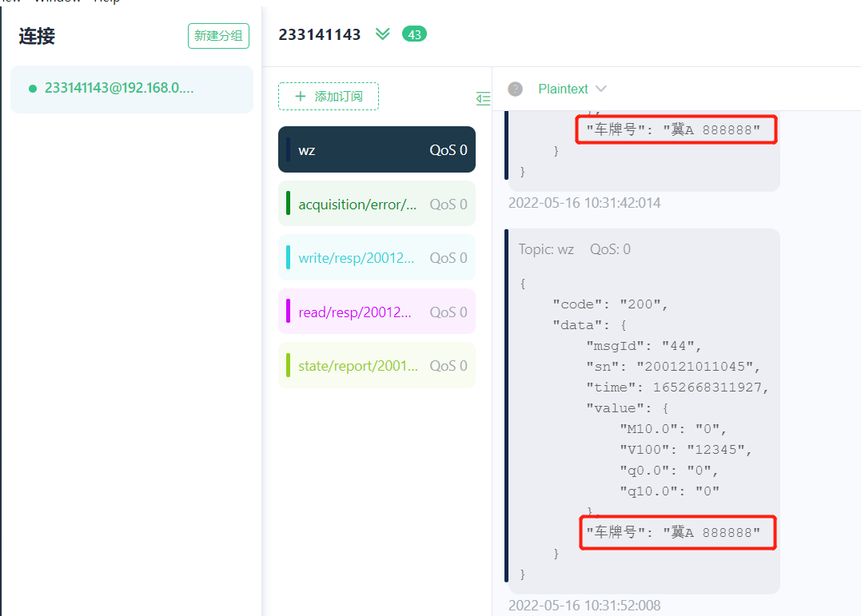Click the magenta color bar on read/resp
The width and height of the screenshot is (861, 616).
point(288,312)
